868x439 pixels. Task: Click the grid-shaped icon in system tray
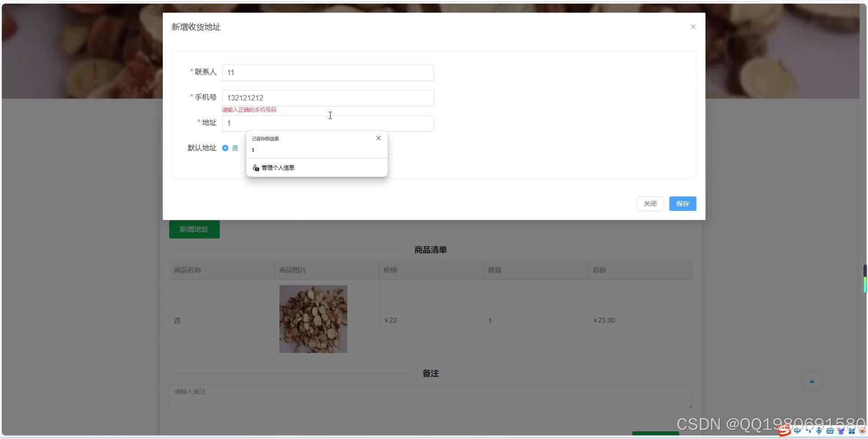click(851, 431)
